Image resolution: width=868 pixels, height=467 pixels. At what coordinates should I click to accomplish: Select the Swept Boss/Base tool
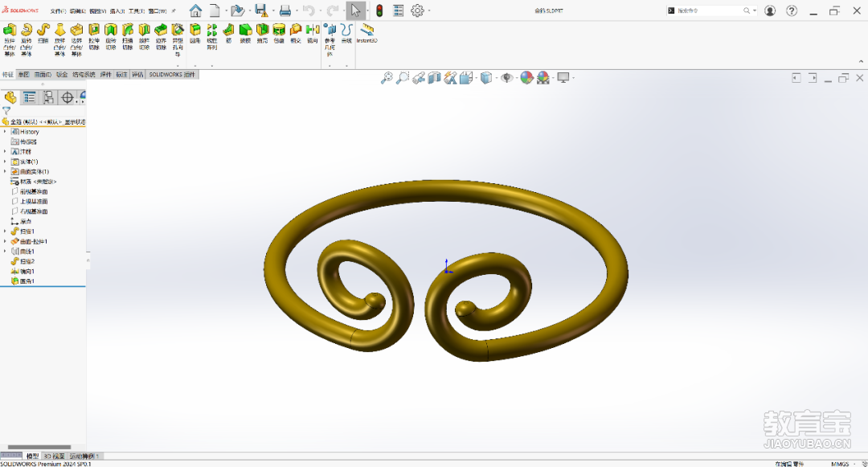point(43,34)
